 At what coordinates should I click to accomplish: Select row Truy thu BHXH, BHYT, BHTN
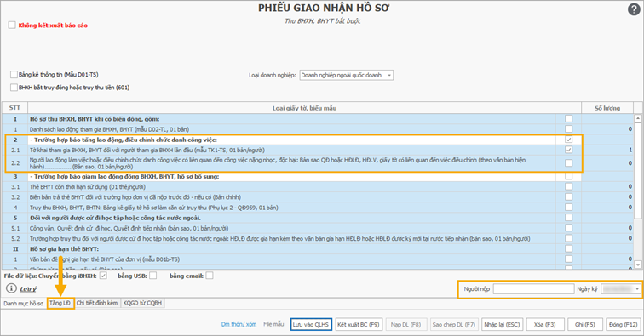[318, 208]
